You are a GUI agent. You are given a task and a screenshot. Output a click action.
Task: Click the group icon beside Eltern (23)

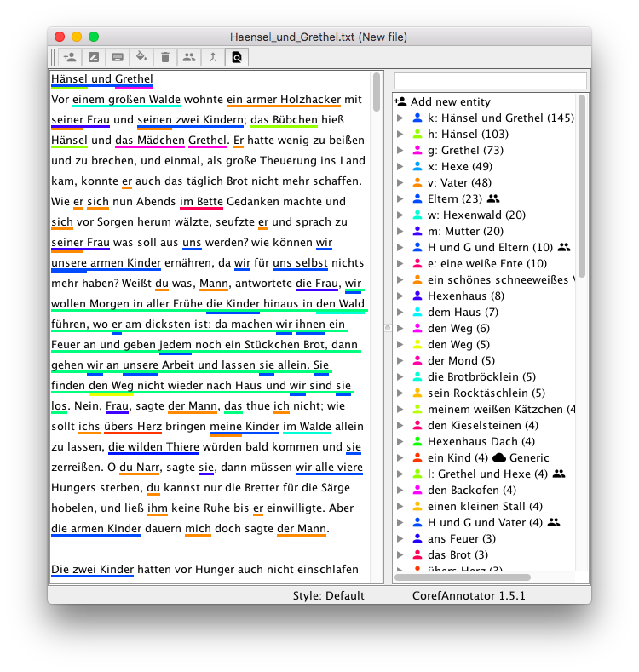click(492, 198)
